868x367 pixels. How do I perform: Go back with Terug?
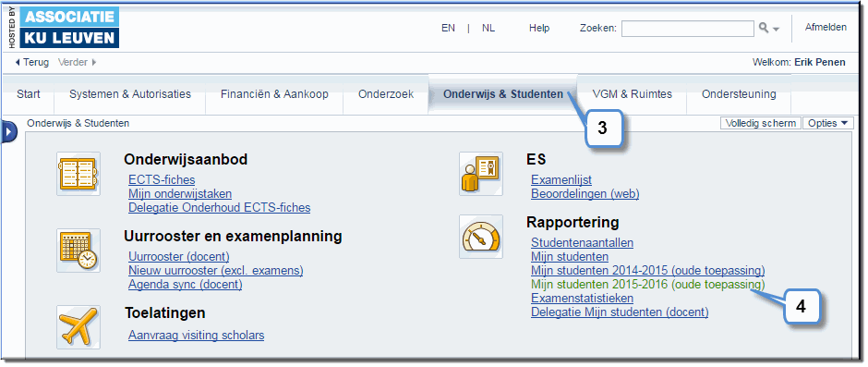[x=32, y=62]
